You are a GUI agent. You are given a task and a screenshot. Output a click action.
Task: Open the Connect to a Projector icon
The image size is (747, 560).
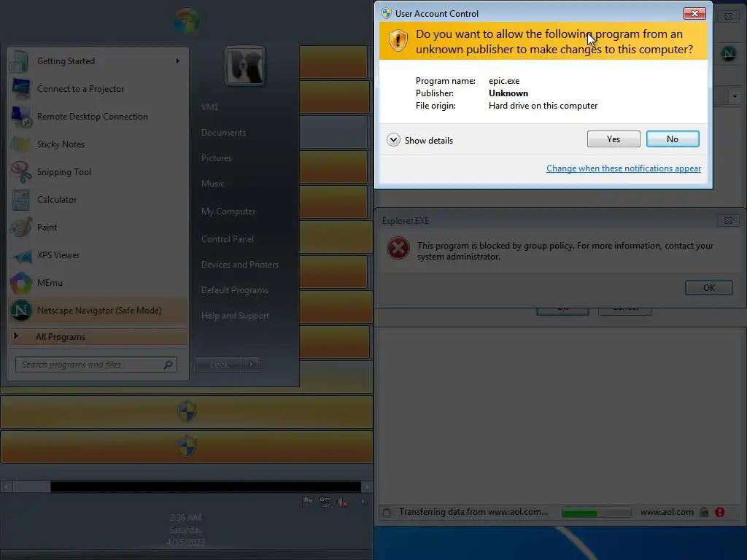click(x=20, y=89)
